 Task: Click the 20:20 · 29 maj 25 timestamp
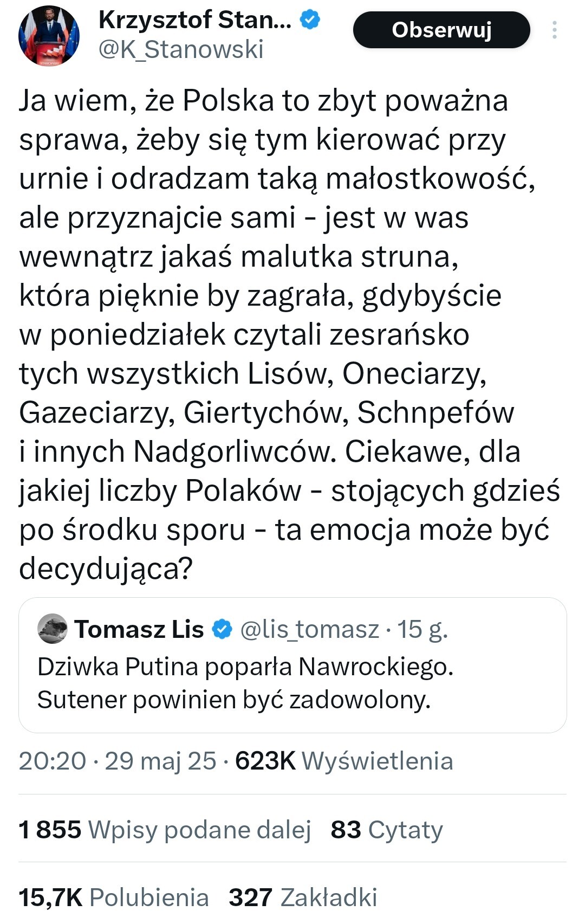point(118,761)
